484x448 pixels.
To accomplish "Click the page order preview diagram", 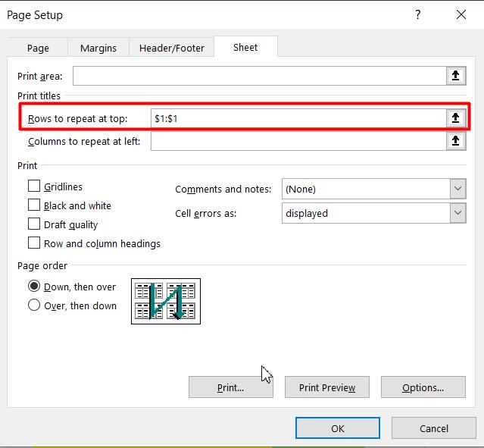I will point(166,301).
